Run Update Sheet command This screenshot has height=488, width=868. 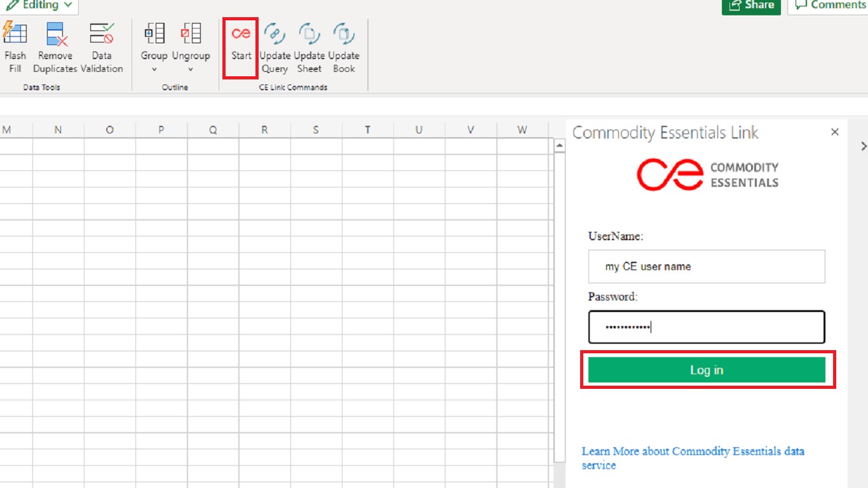[309, 48]
